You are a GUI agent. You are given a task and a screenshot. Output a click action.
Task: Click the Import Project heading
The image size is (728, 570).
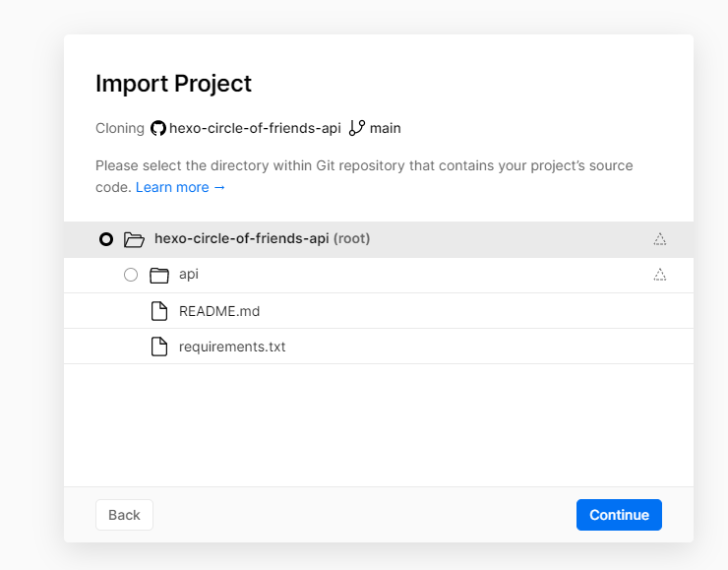pos(173,84)
